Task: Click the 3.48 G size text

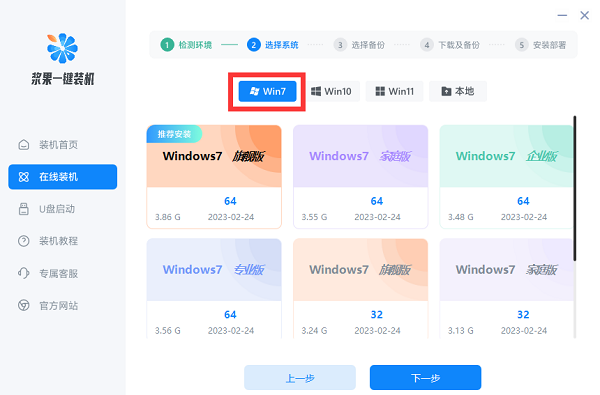Action: pyautogui.click(x=461, y=217)
